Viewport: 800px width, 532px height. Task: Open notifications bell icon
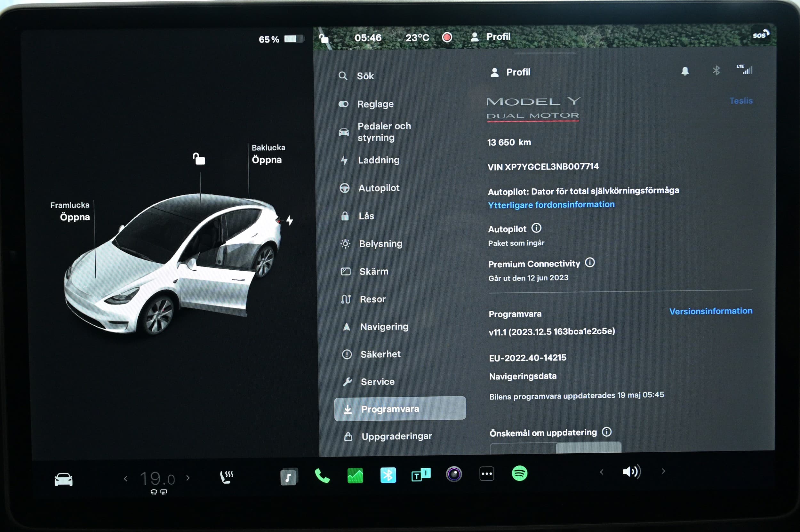click(685, 71)
